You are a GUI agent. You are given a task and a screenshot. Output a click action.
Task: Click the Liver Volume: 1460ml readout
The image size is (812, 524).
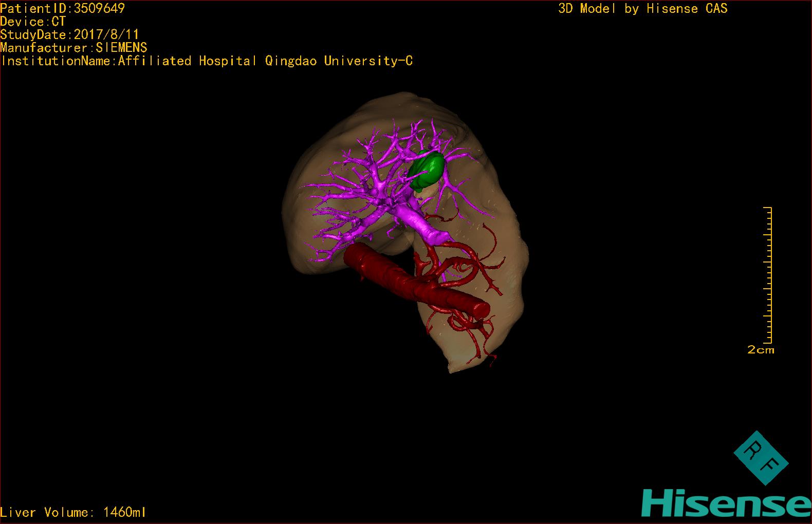[73, 512]
